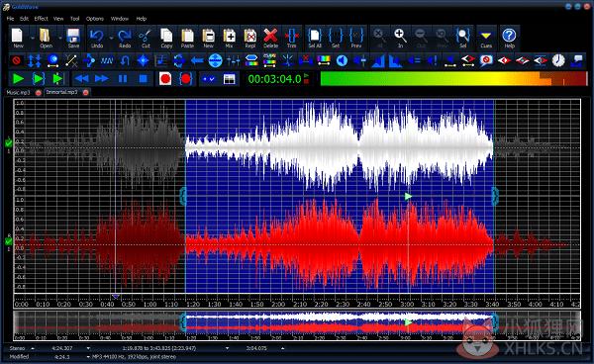Copy the selected audio
This screenshot has width=594, height=364.
[x=166, y=38]
